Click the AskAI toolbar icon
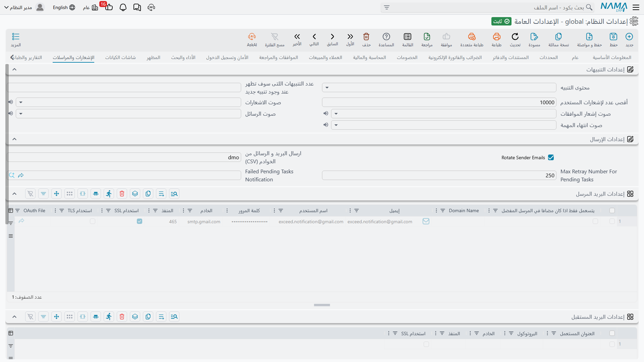The image size is (644, 362). click(252, 37)
